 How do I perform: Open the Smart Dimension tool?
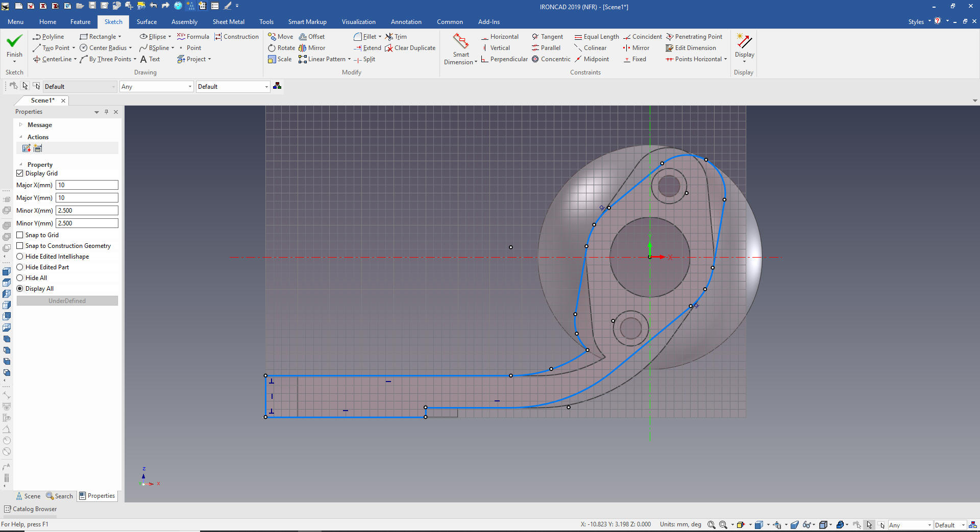click(460, 49)
